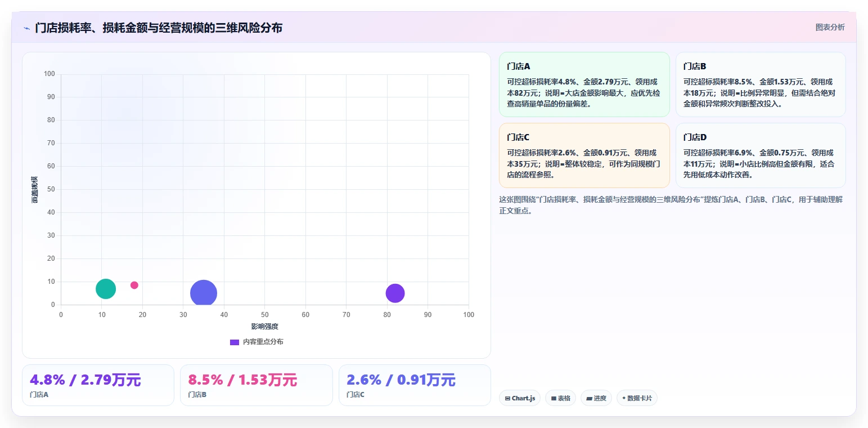
Task: Click the lightning icon beside the title
Action: tap(26, 28)
